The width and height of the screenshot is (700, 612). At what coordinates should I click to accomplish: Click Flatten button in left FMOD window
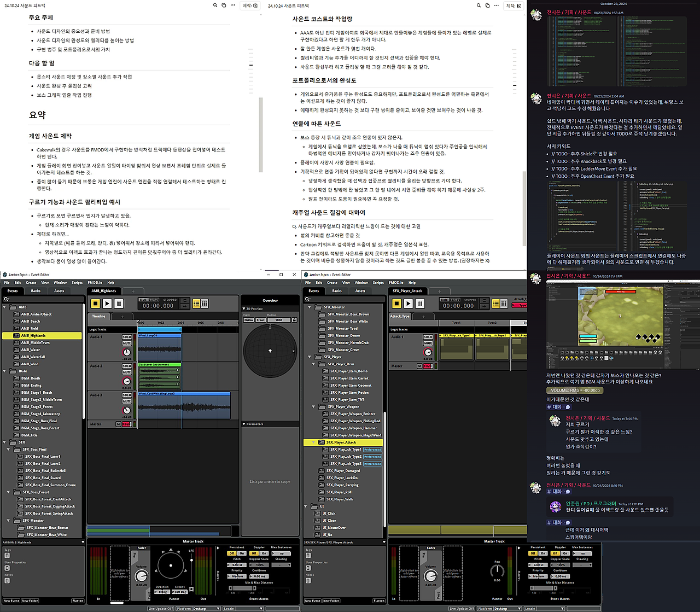coord(78,601)
